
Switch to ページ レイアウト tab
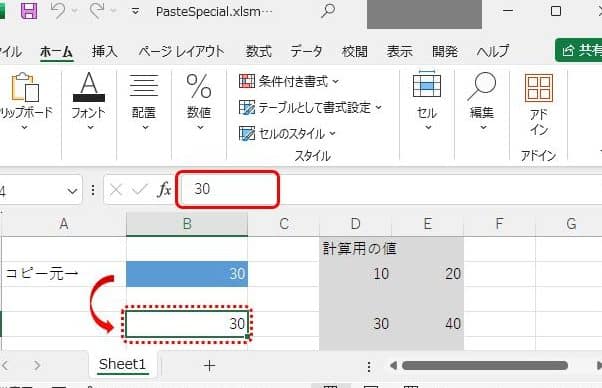[181, 51]
